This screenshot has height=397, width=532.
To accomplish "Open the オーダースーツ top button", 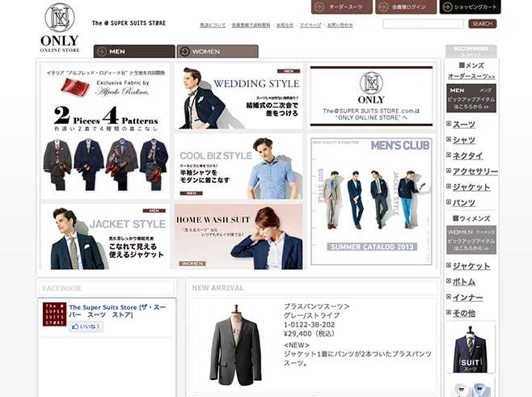I will pyautogui.click(x=342, y=6).
